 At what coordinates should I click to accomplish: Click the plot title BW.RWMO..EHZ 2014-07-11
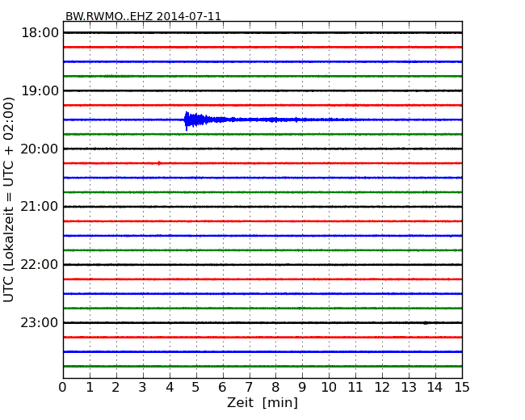(x=143, y=16)
